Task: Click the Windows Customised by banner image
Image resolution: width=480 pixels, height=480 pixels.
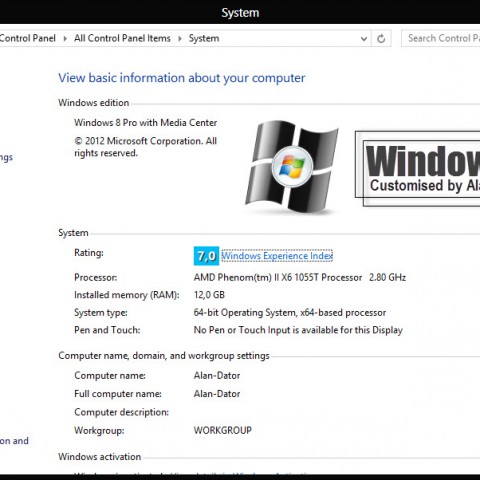Action: point(417,169)
